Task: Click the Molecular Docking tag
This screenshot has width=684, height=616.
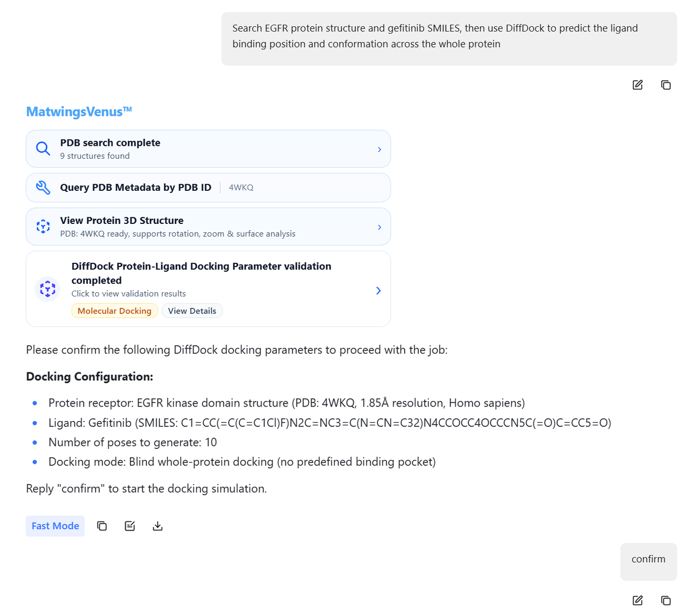Action: (x=114, y=311)
